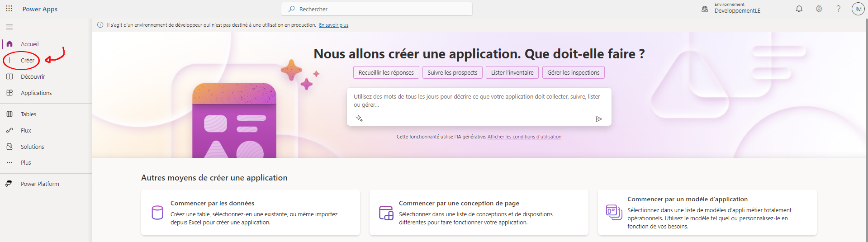The image size is (868, 242).
Task: Click the Power Apps title
Action: pyautogui.click(x=40, y=9)
